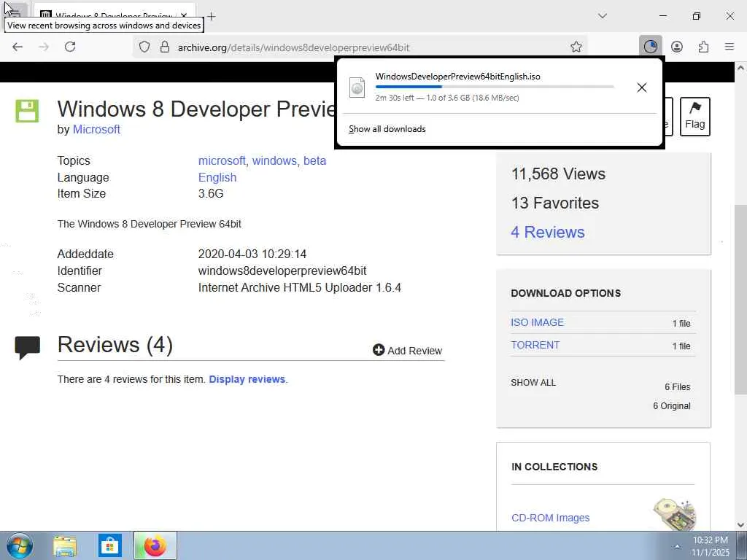
Task: Open the Windows Start button
Action: pyautogui.click(x=20, y=545)
